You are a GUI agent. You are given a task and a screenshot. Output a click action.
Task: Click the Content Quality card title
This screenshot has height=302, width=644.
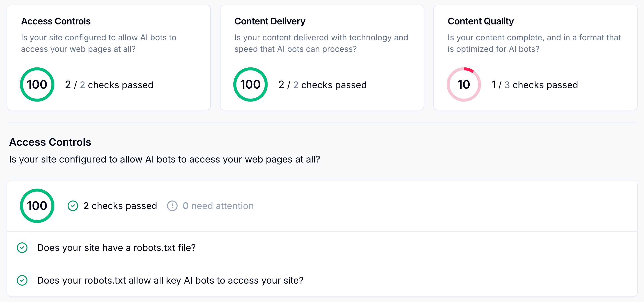tap(480, 21)
